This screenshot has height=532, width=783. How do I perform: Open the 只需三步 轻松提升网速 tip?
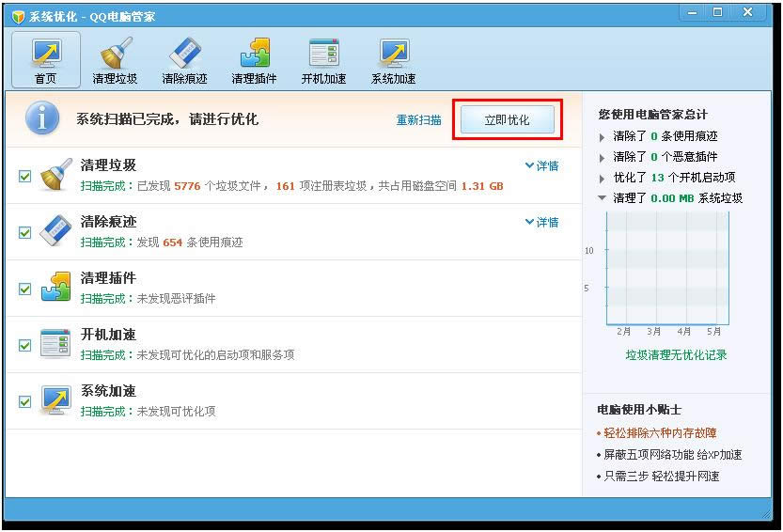(662, 476)
